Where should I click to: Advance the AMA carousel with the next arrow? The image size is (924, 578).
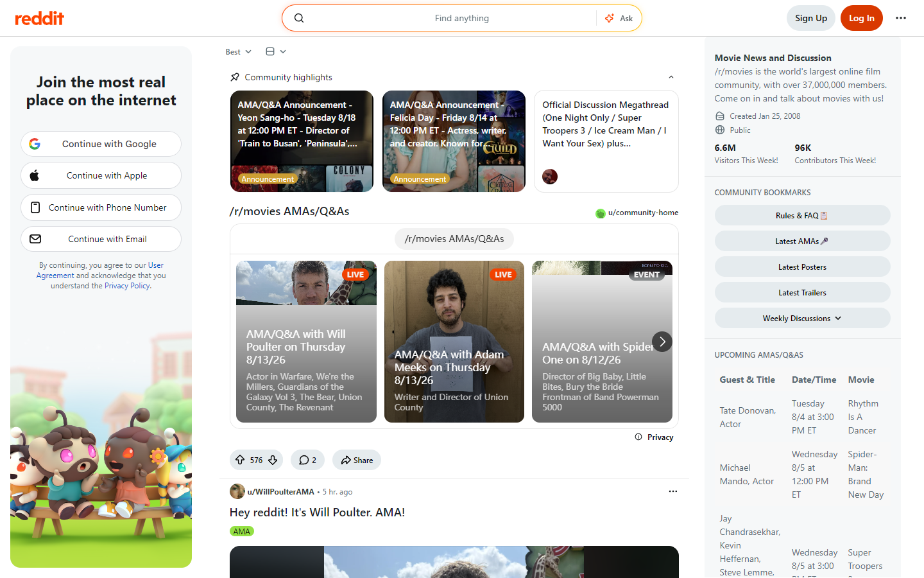(662, 342)
